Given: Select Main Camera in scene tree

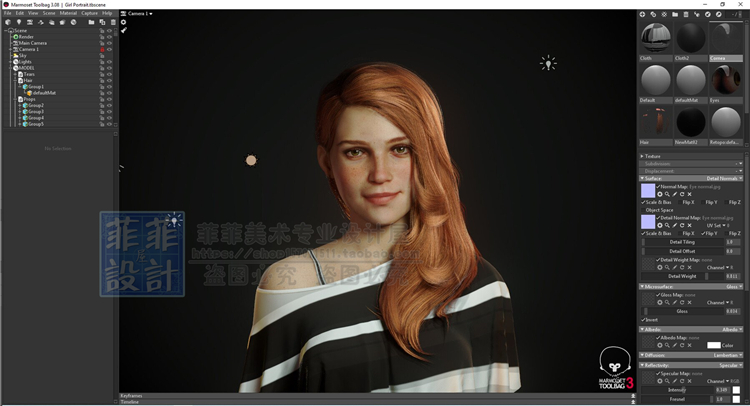Looking at the screenshot, I should tap(33, 43).
